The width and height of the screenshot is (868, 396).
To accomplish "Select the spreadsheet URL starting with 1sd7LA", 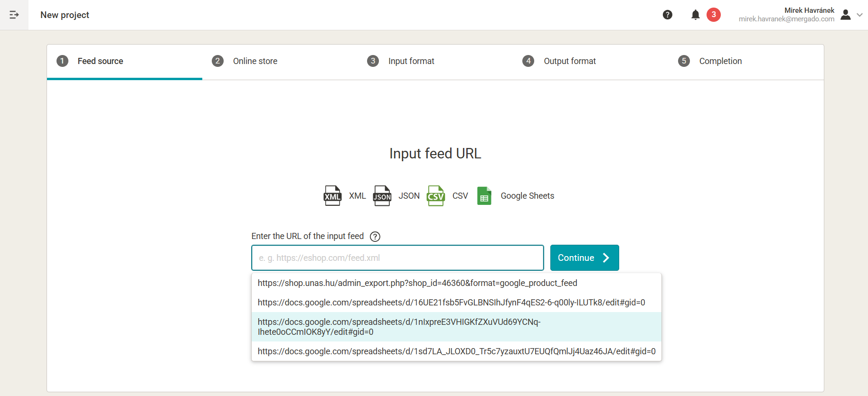I will pos(456,351).
